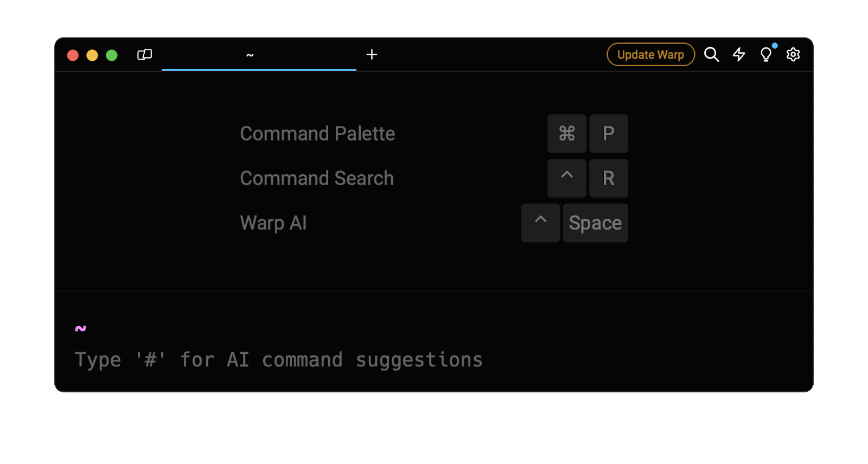
Task: Click the Command Palette label
Action: tap(317, 134)
